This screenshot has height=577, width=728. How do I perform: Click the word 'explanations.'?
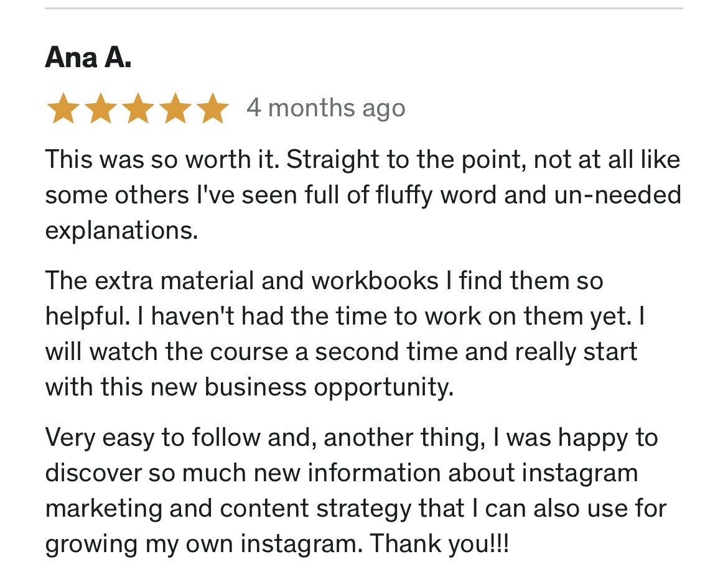click(x=121, y=231)
